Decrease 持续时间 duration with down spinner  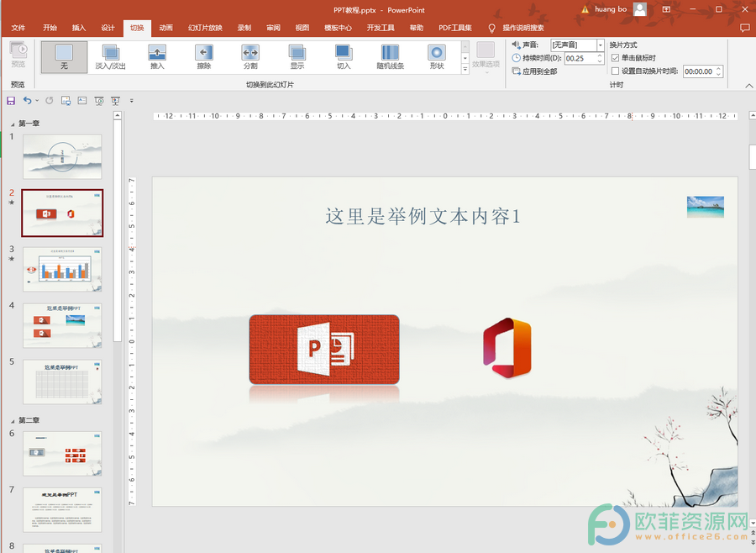click(x=600, y=61)
